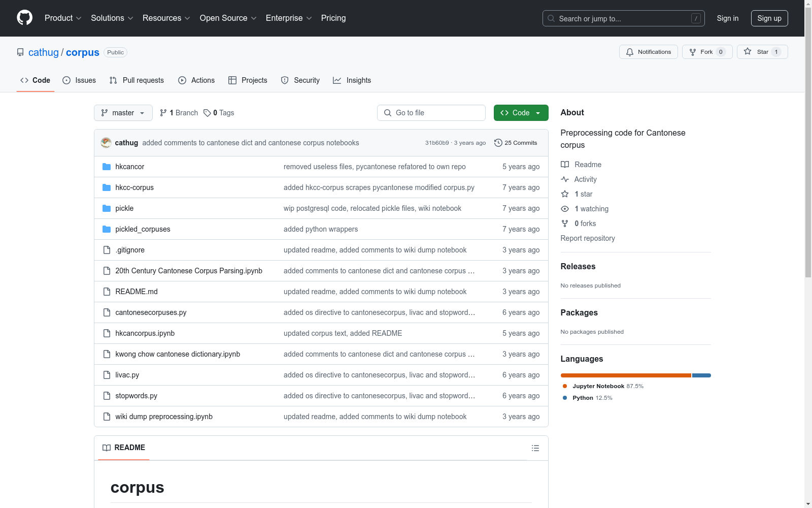Open the green Code dropdown
This screenshot has width=812, height=508.
coord(521,113)
